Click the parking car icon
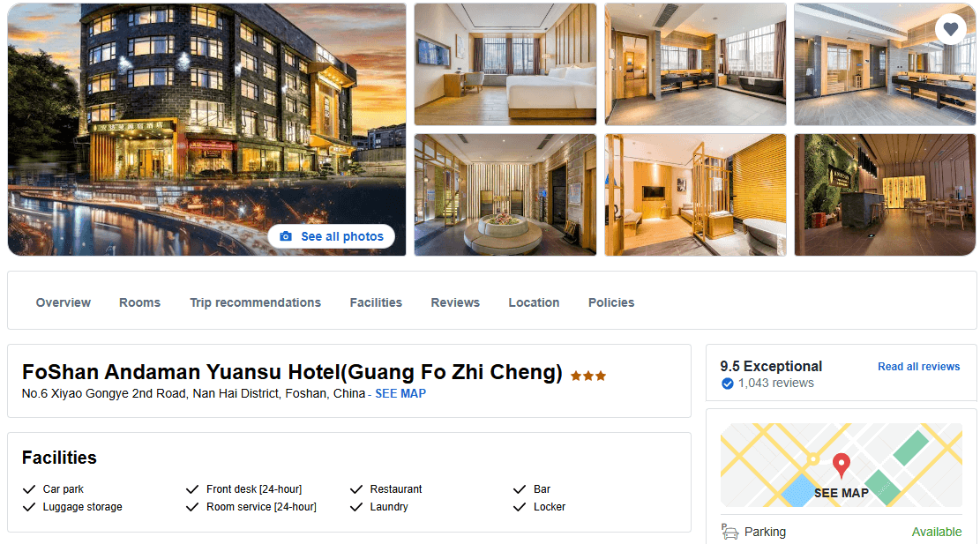The image size is (980, 544). pos(729,532)
